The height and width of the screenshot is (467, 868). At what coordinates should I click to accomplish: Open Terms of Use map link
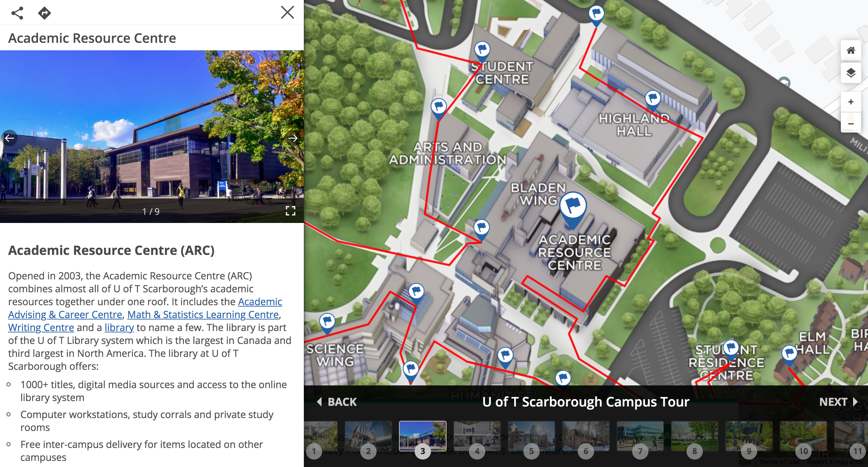(x=779, y=462)
